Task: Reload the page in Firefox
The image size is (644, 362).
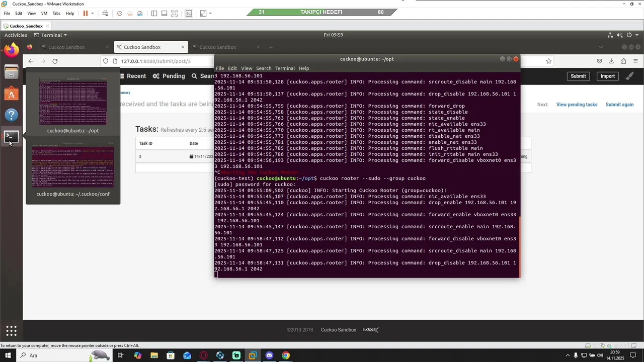Action: (x=55, y=61)
